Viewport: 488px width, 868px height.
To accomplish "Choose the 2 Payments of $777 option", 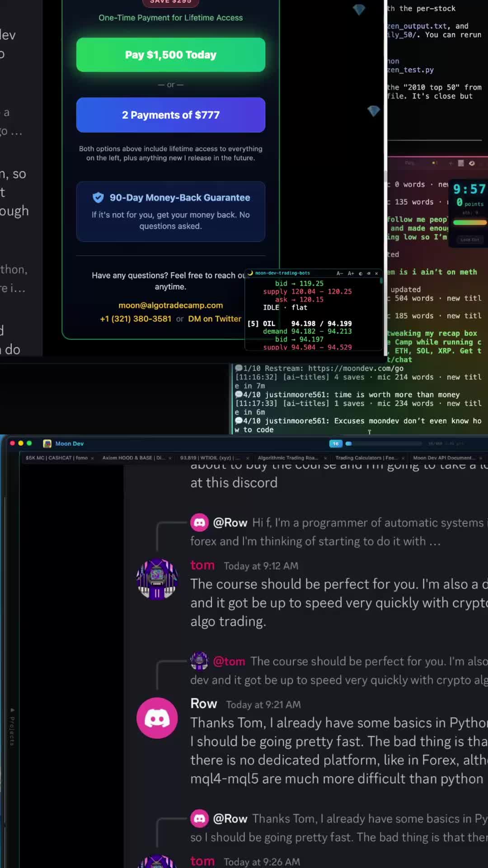I will (171, 115).
